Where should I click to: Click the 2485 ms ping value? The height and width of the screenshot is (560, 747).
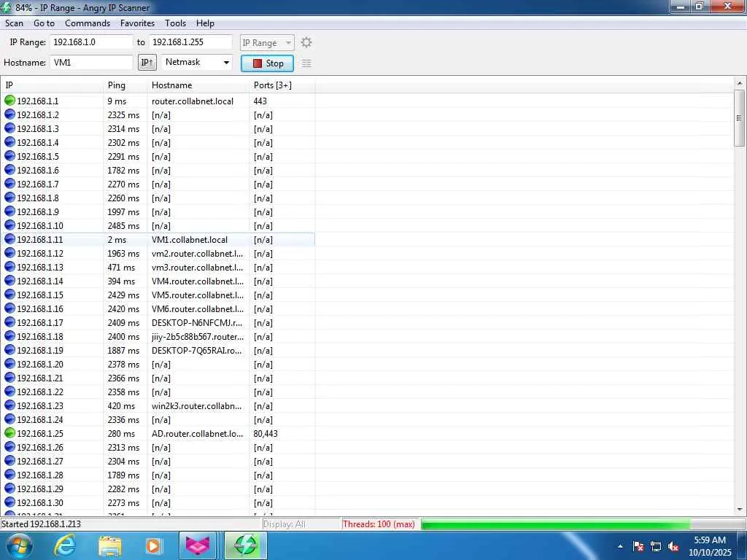123,226
